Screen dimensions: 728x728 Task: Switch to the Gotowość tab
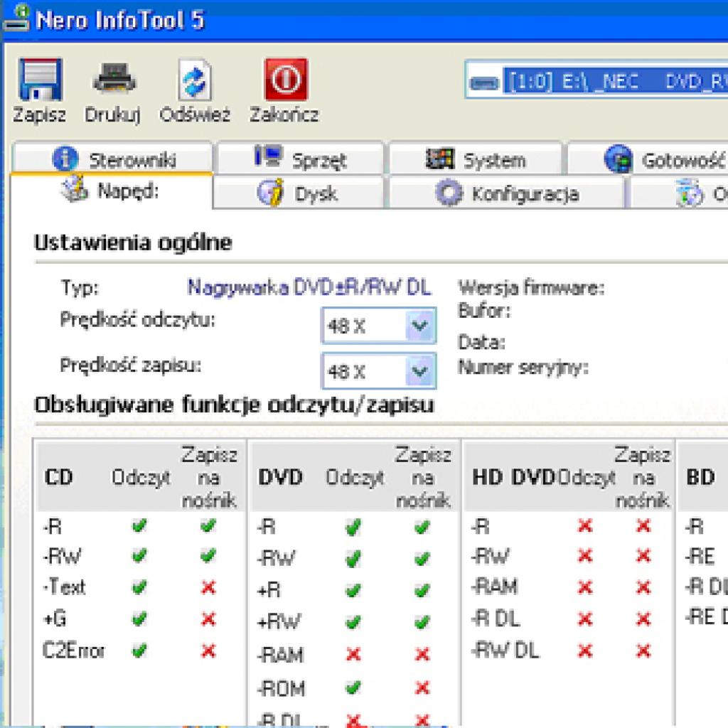pos(648,159)
